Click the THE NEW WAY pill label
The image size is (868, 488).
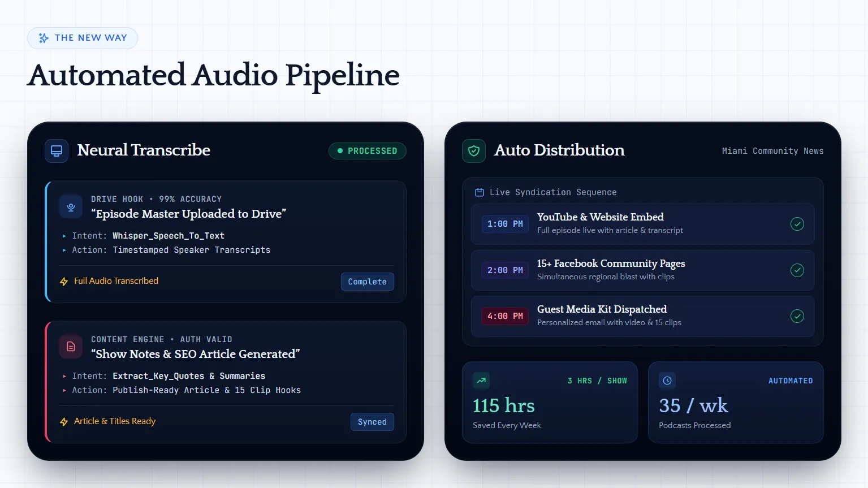tap(83, 38)
